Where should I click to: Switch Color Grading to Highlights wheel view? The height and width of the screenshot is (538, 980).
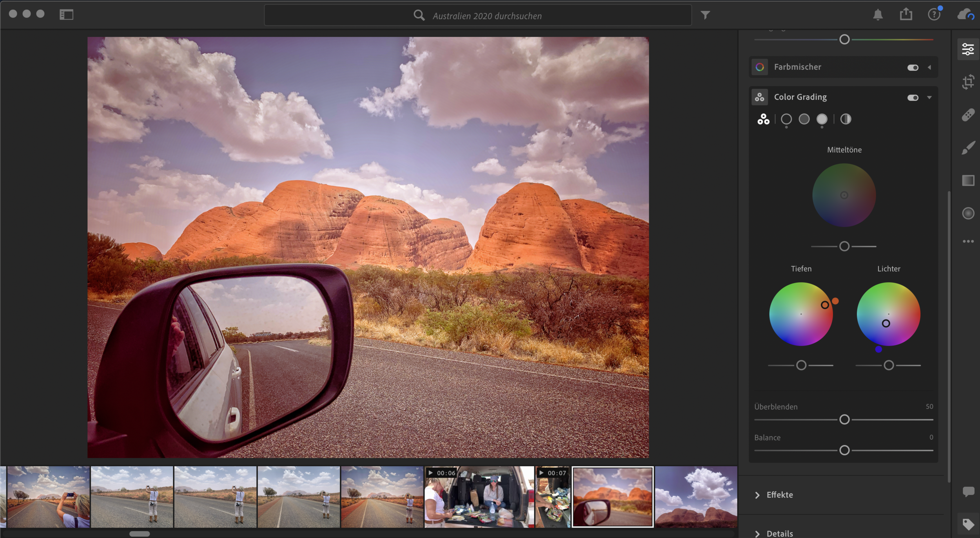pos(822,120)
